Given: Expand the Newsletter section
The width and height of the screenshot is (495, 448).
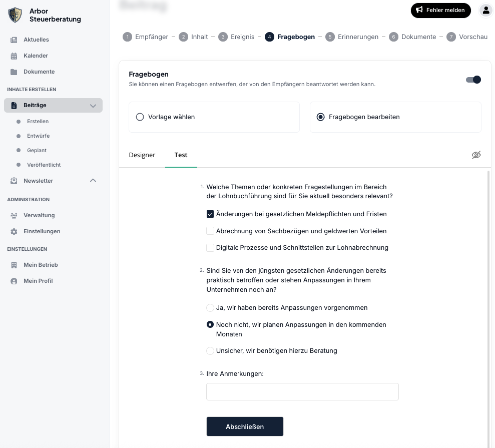Looking at the screenshot, I should click(92, 181).
